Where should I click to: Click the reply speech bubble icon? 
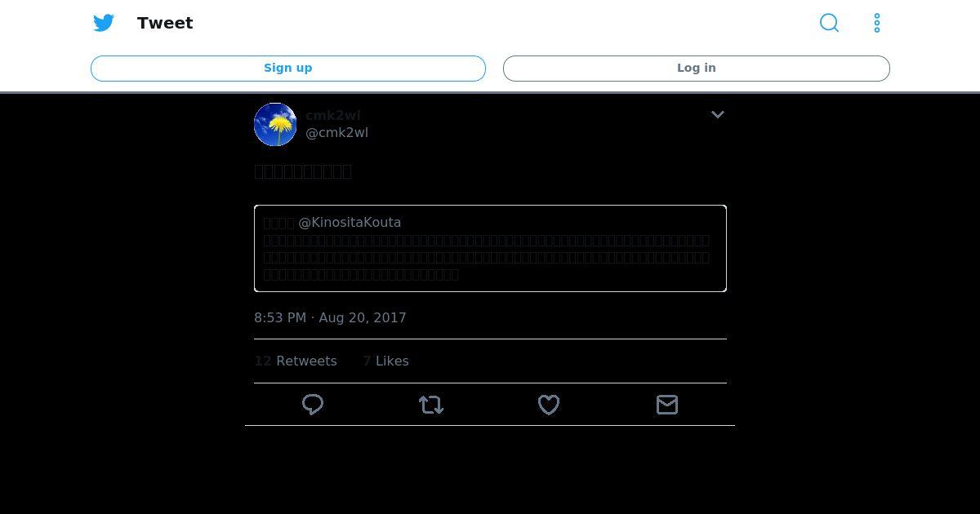[x=313, y=405]
